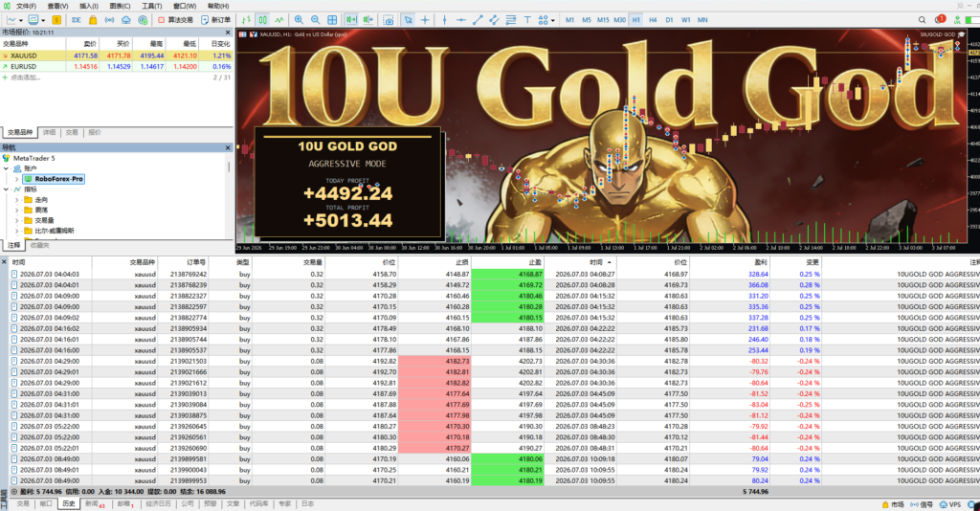Select the equidistant channel tool
The height and width of the screenshot is (511, 980).
tap(494, 20)
